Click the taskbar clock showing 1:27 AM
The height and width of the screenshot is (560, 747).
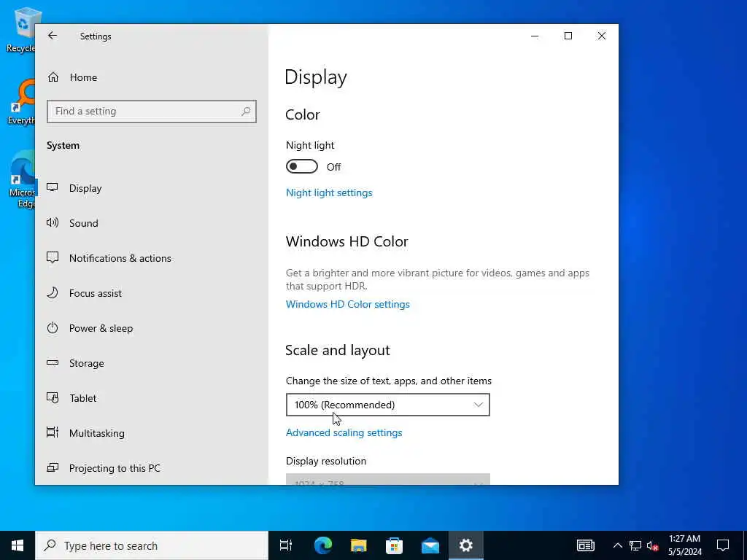684,545
